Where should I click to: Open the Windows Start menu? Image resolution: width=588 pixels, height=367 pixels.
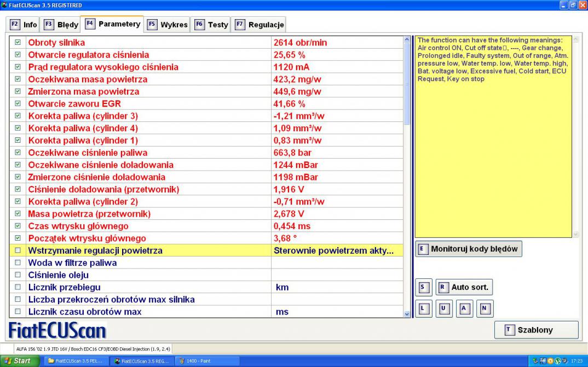[20, 361]
